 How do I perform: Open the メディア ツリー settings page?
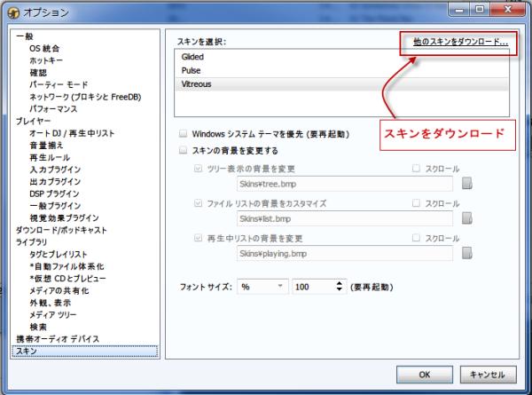coord(53,314)
